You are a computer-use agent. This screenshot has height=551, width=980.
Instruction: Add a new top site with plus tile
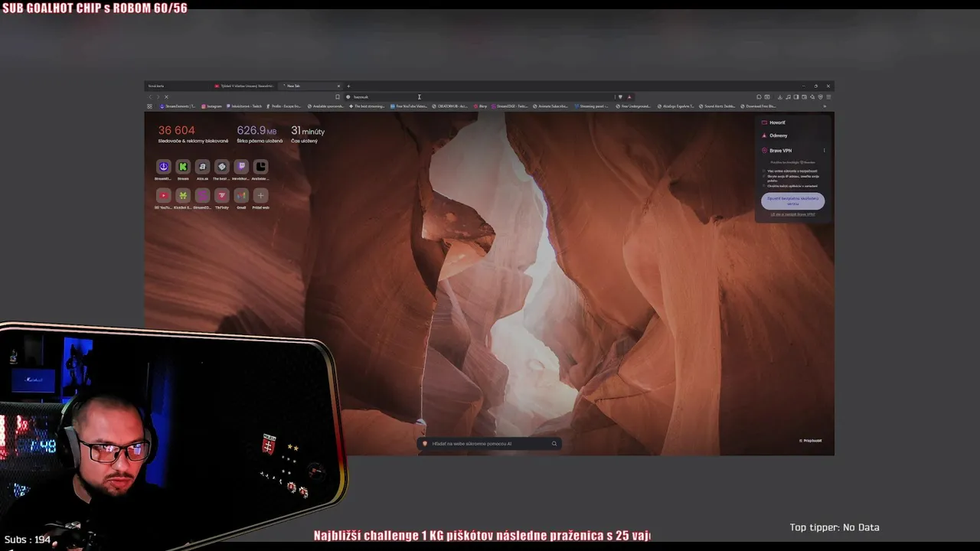point(260,196)
